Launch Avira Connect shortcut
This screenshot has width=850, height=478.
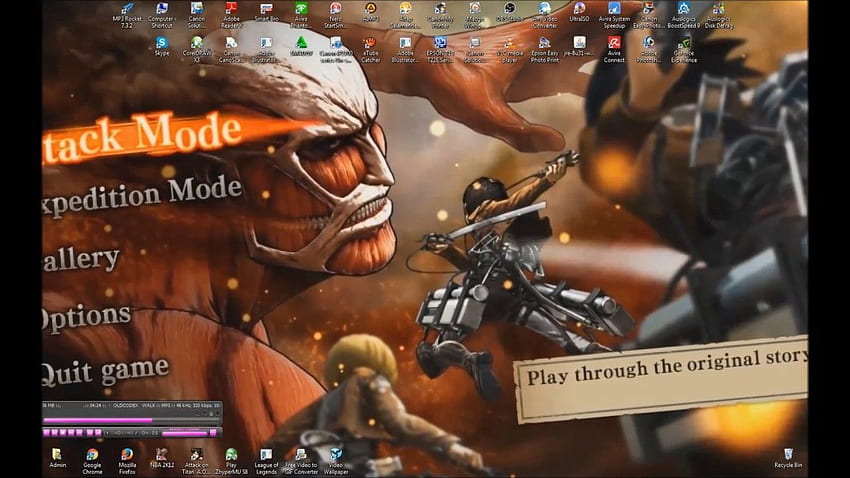click(614, 49)
